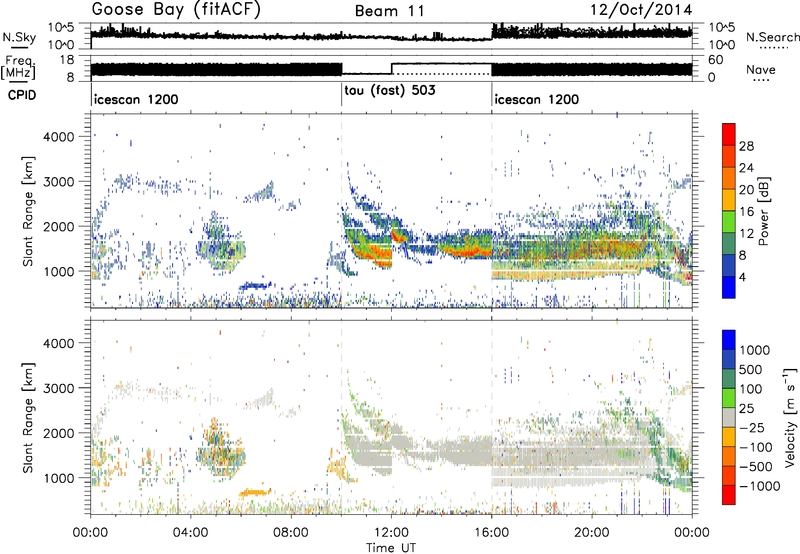Viewport: 800px width, 554px height.
Task: Click the date '12/Oct/2014'
Action: pos(641,10)
